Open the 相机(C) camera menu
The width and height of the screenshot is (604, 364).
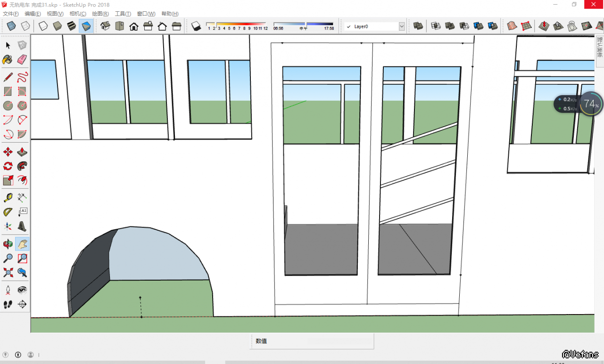click(x=77, y=14)
